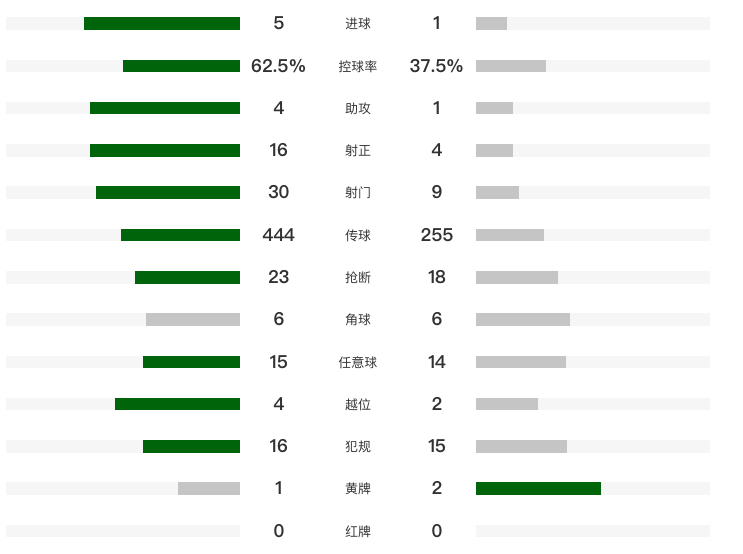Select the 444 passes value
Image resolution: width=743 pixels, height=554 pixels.
pyautogui.click(x=278, y=235)
